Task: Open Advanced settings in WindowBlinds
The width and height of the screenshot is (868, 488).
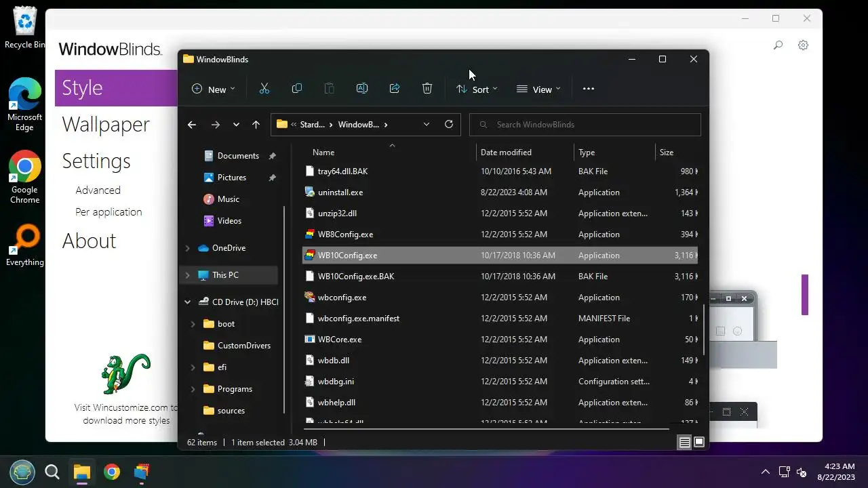Action: [98, 190]
